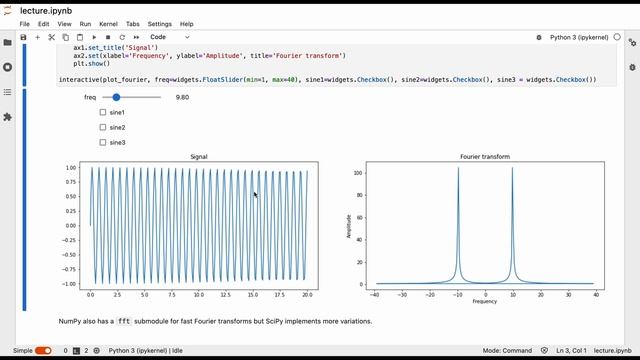640x360 pixels.
Task: Open the file browser sidebar
Action: pos(7,42)
